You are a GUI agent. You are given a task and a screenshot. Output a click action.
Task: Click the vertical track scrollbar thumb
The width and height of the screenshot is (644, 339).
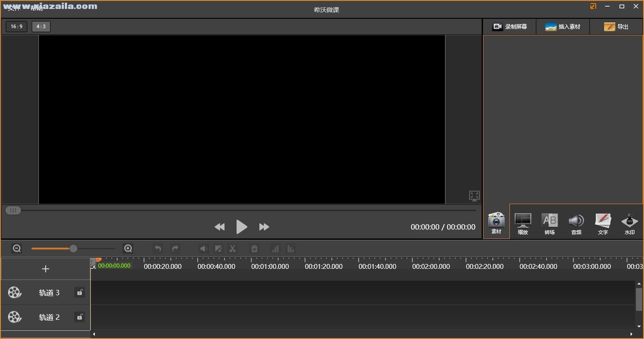tap(639, 299)
